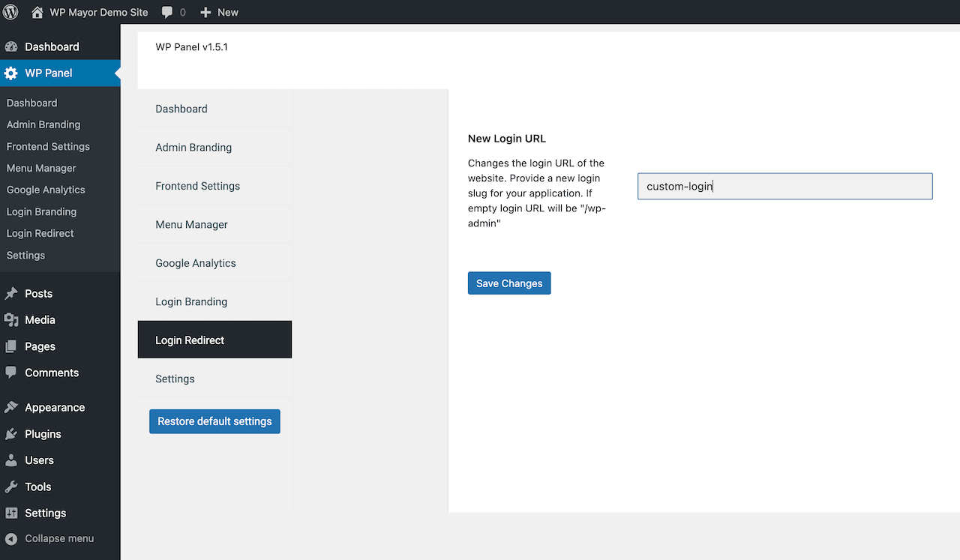The image size is (960, 560).
Task: Click the Media icon in sidebar
Action: coord(11,320)
